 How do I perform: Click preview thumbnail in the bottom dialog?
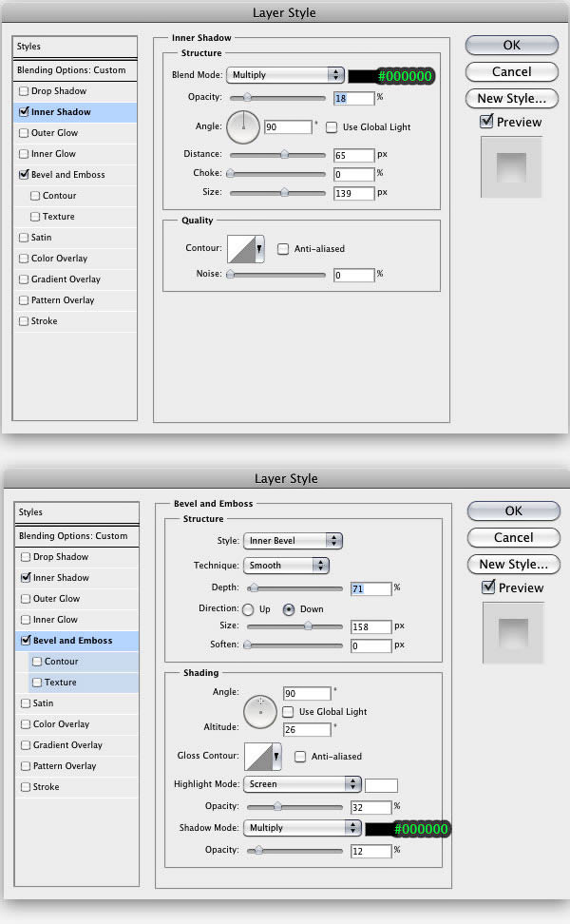513,633
